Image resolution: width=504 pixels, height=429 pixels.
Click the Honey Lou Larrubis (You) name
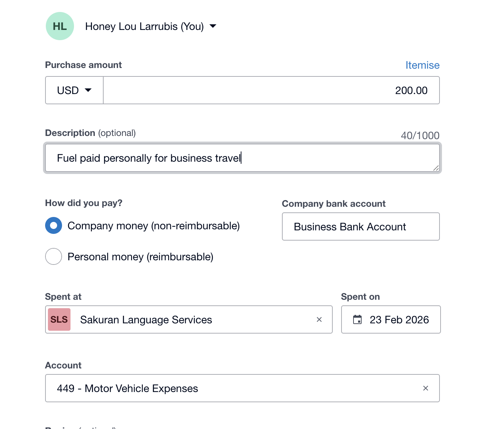(x=145, y=26)
